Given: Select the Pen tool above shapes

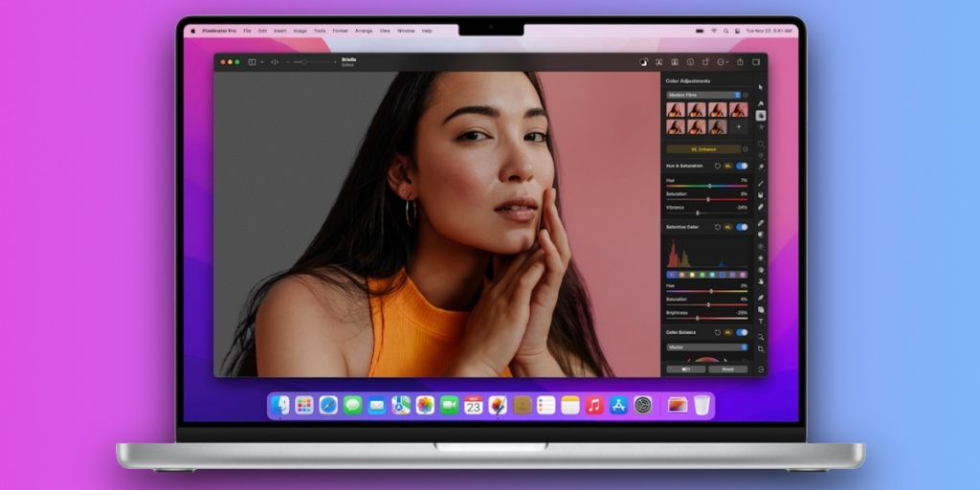Looking at the screenshot, I should point(761,298).
